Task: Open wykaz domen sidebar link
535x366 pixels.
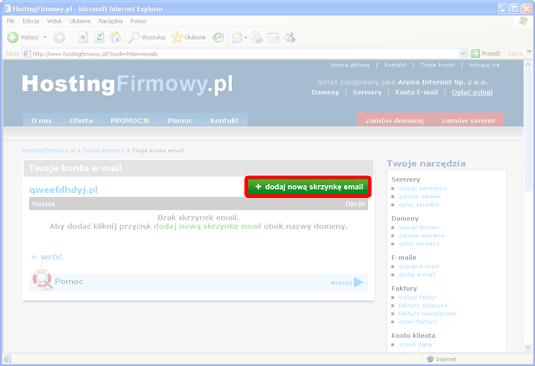Action: 419,228
